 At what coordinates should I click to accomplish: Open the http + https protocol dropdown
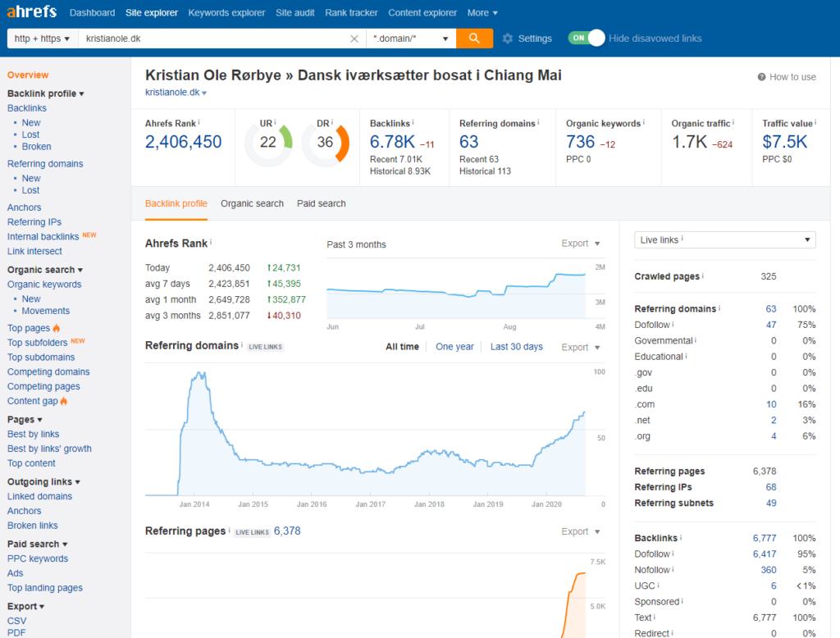[43, 39]
